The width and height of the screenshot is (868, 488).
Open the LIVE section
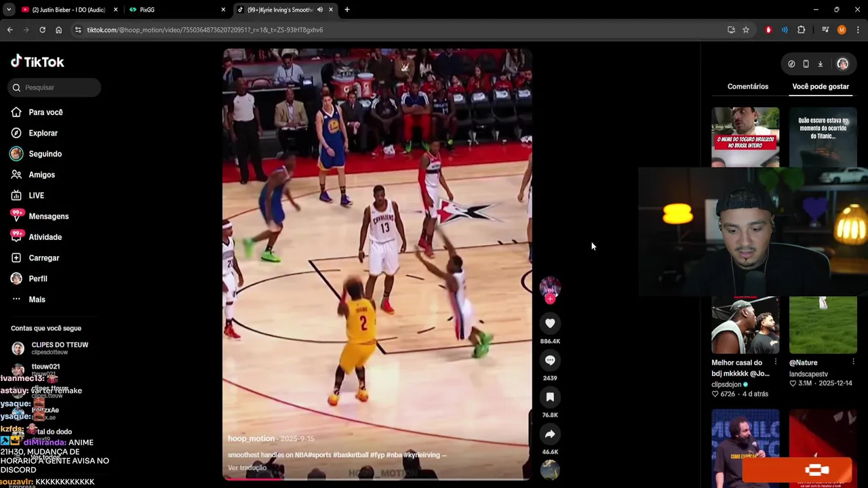point(36,196)
